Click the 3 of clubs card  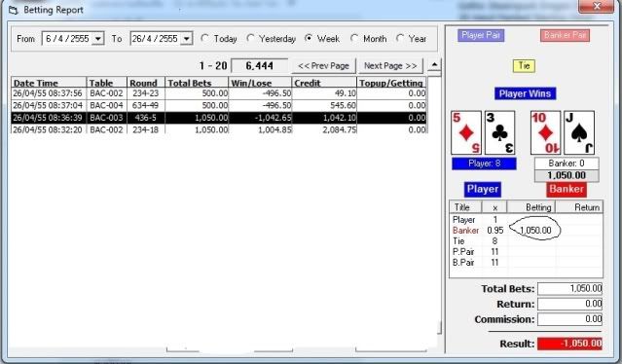click(x=499, y=132)
